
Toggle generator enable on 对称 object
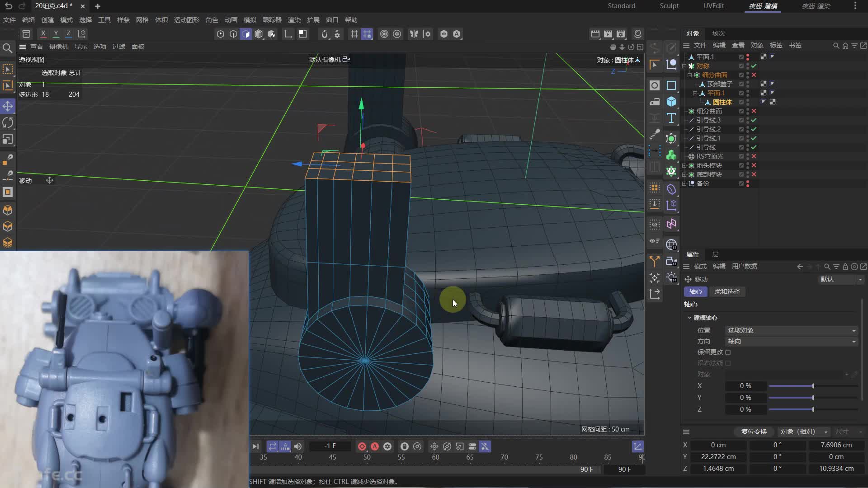click(x=754, y=66)
